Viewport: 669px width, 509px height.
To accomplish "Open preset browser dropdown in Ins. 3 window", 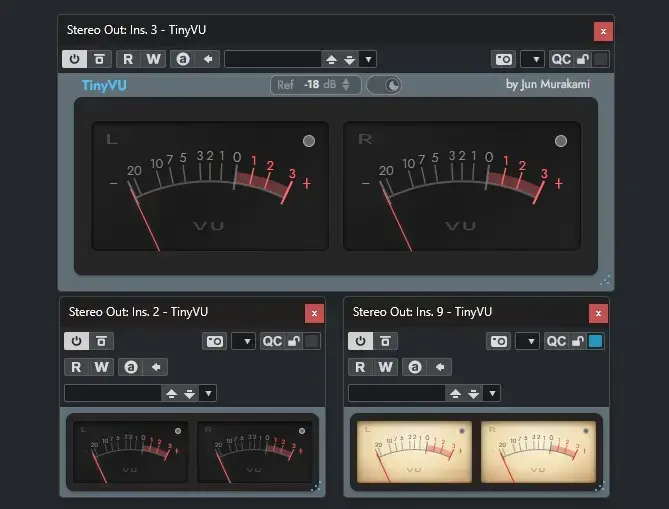I will point(367,59).
